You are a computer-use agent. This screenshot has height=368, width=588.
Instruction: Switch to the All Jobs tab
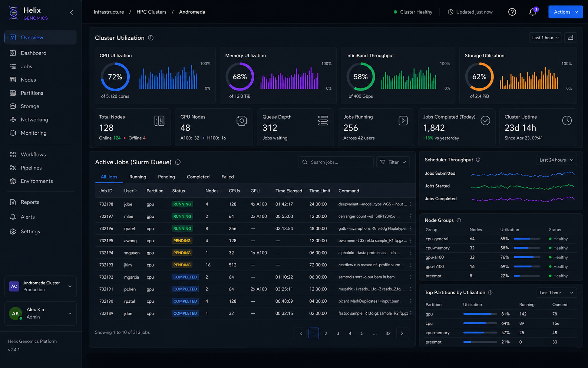109,177
